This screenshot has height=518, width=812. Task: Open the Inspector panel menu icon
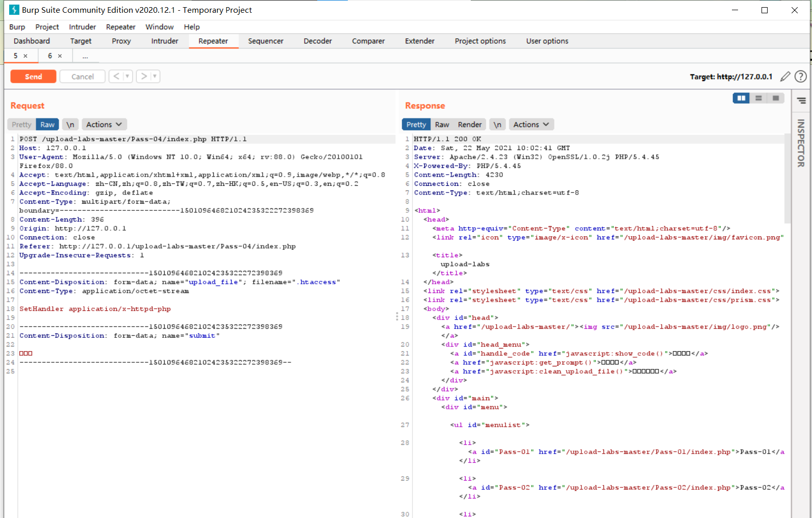(801, 101)
